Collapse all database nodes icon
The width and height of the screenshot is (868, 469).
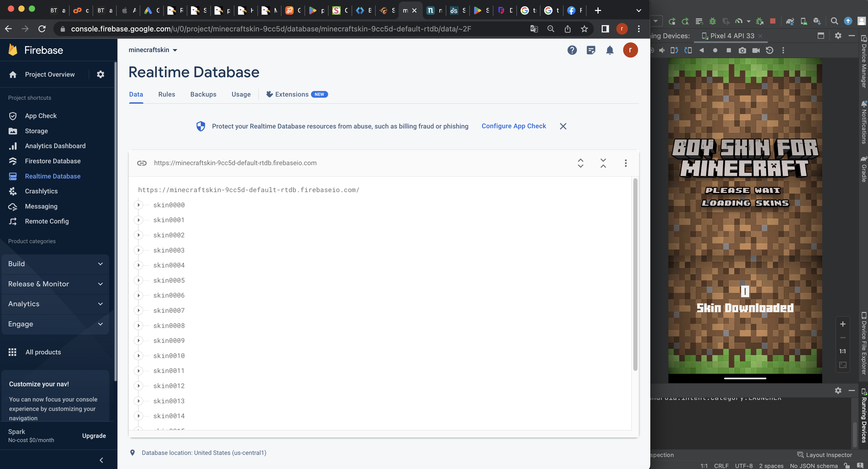[603, 163]
